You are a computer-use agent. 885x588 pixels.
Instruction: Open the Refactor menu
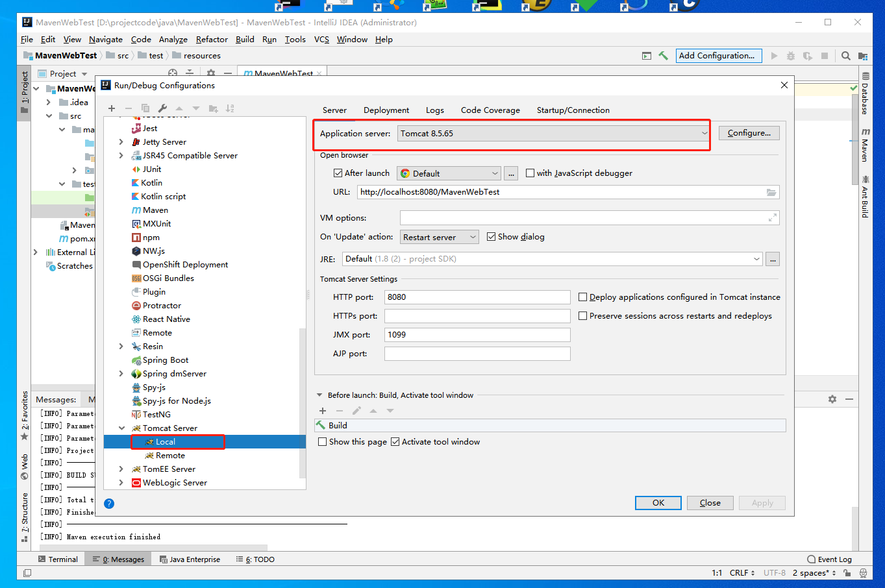coord(212,40)
